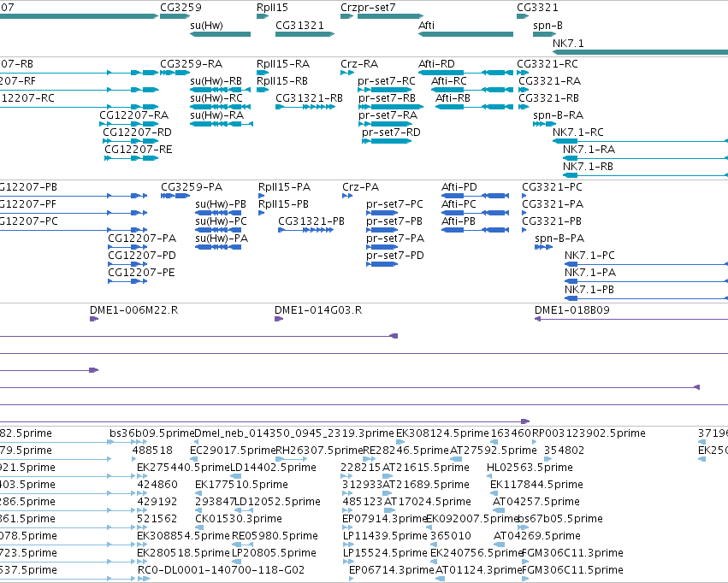Select the CG12207-RA transcript label
This screenshot has width=728, height=583.
133,115
